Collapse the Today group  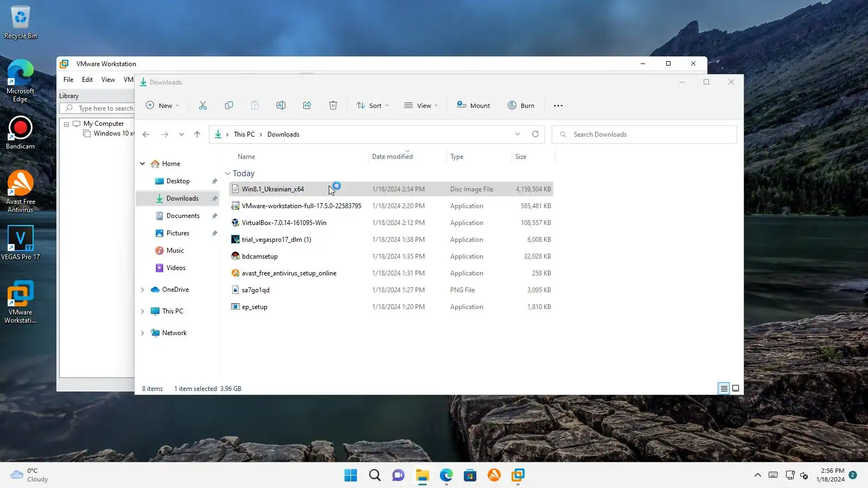click(228, 174)
